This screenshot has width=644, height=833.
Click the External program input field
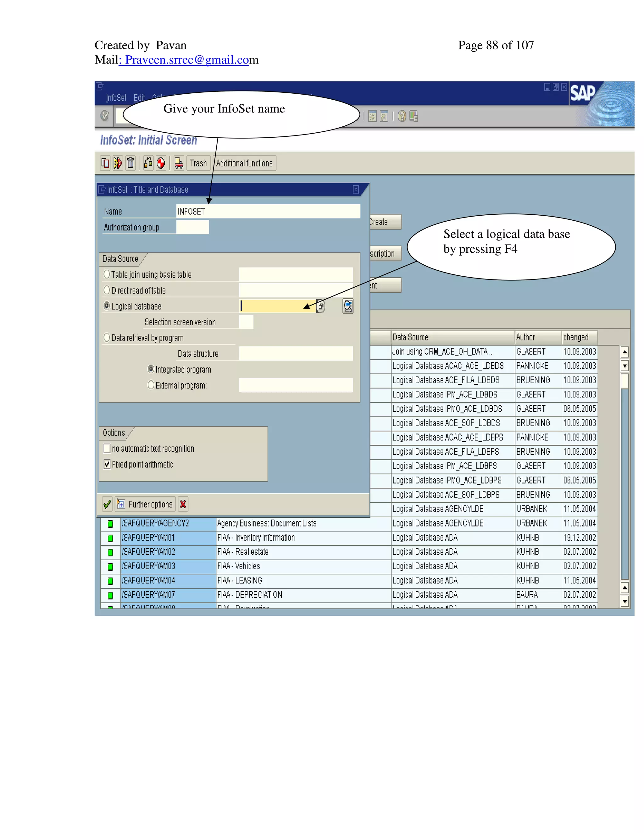(296, 385)
